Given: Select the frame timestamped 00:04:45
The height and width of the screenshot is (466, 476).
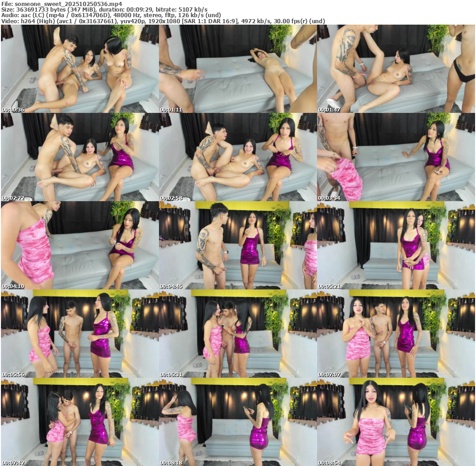Looking at the screenshot, I should click(238, 245).
